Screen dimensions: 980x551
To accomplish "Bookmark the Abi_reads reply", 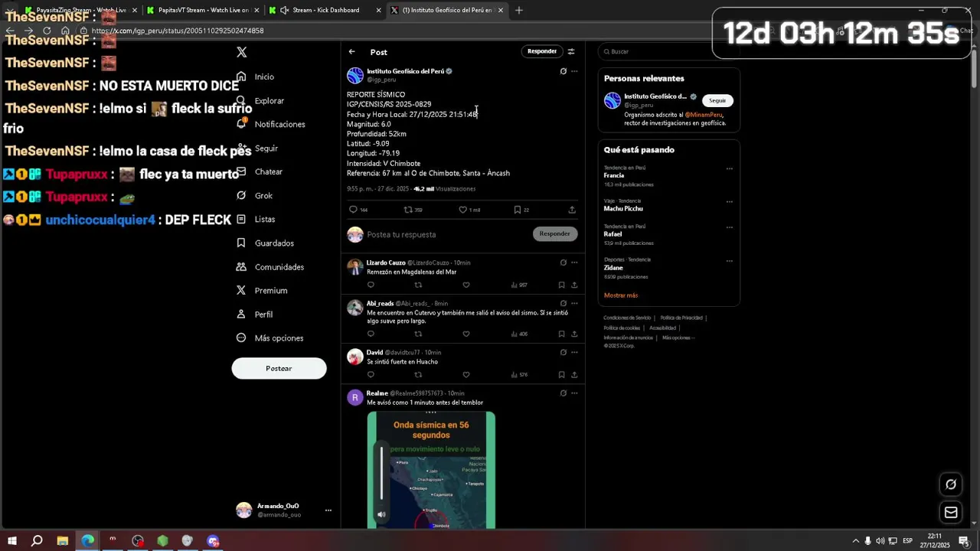I will click(x=561, y=334).
